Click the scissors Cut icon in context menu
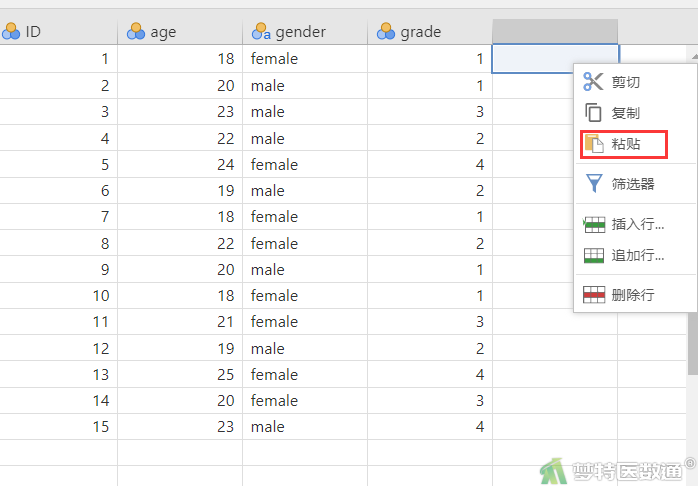The height and width of the screenshot is (486, 698). pos(593,82)
